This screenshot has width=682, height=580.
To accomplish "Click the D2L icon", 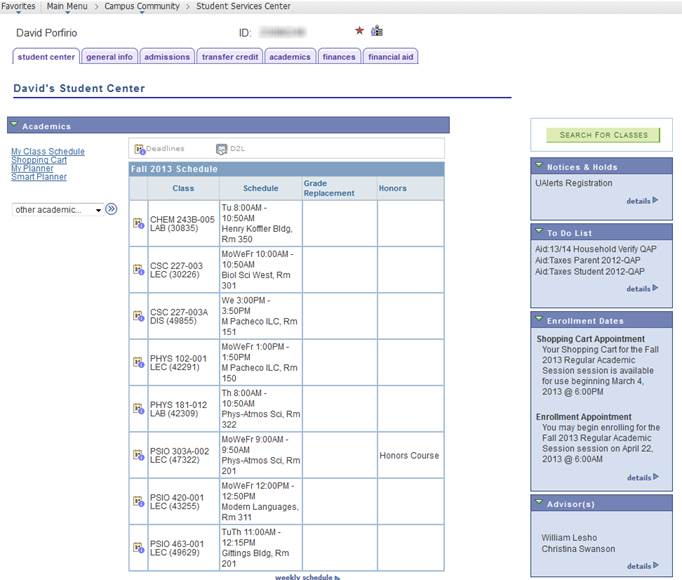I will click(x=221, y=149).
